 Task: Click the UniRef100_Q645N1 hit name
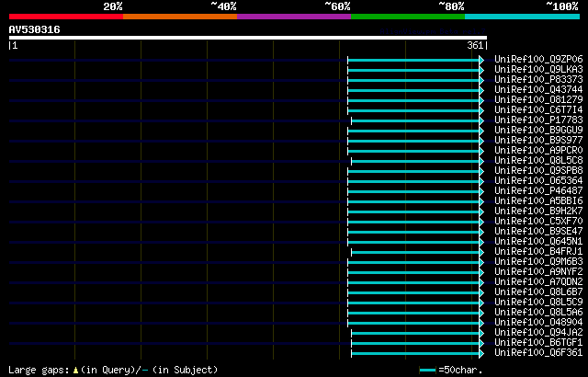pyautogui.click(x=538, y=242)
